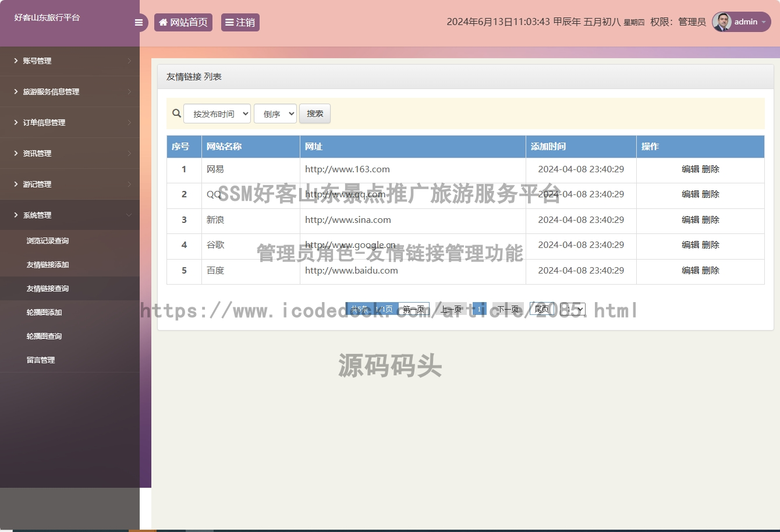The image size is (780, 532).
Task: Open the page number select dropdown
Action: tap(573, 309)
